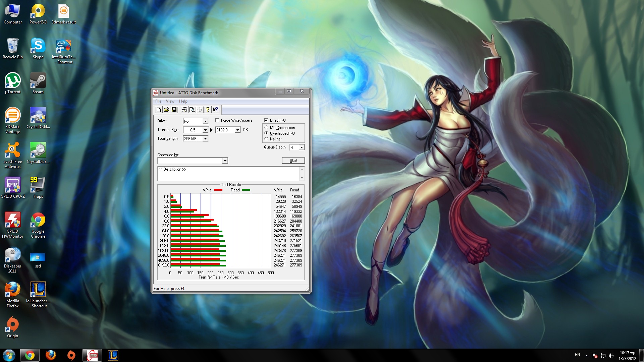Select the µTorrent desktop icon

[13, 83]
